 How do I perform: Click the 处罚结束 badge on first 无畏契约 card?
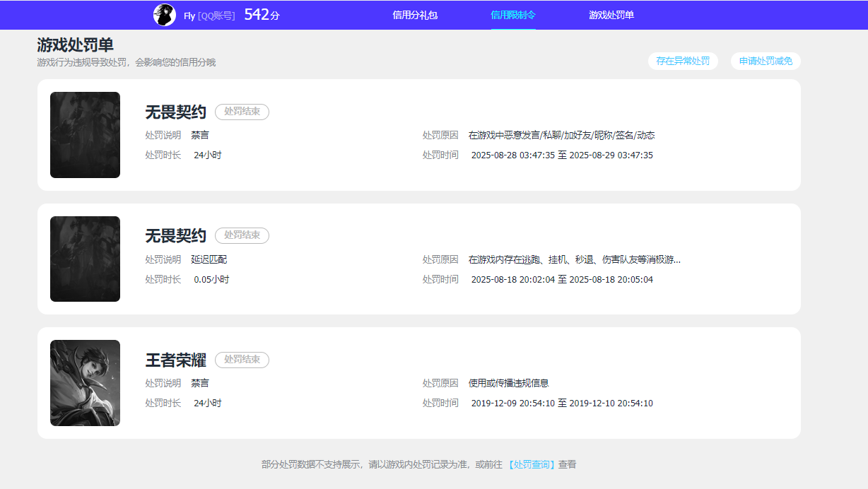click(242, 112)
